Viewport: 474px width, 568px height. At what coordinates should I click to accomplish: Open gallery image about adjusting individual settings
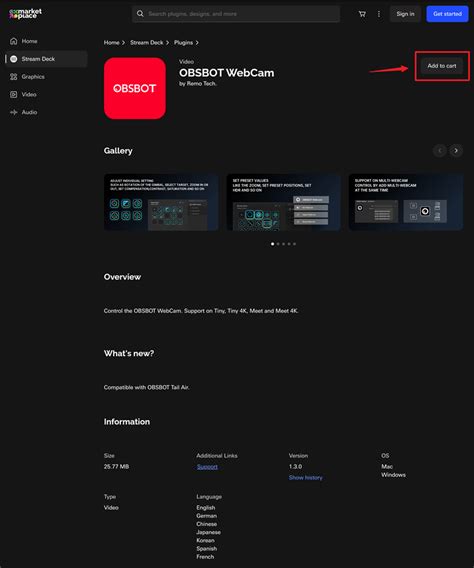tap(161, 202)
